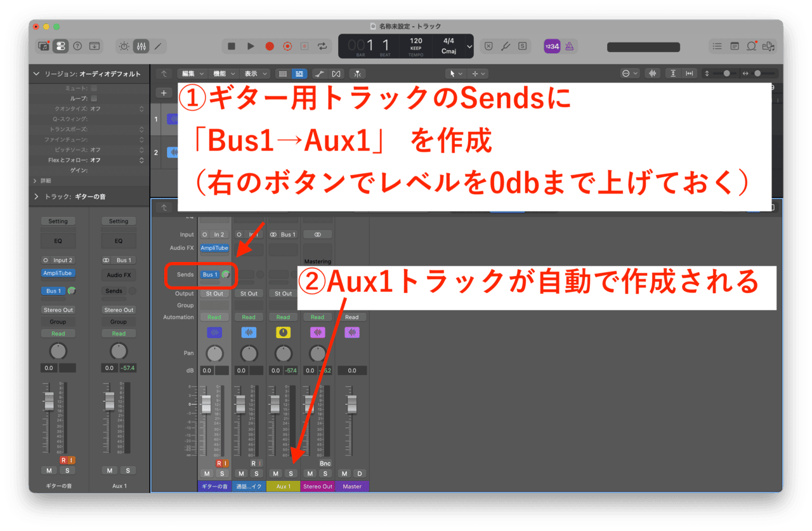The image size is (812, 531).
Task: Stop playback with the Stop button
Action: tap(232, 46)
